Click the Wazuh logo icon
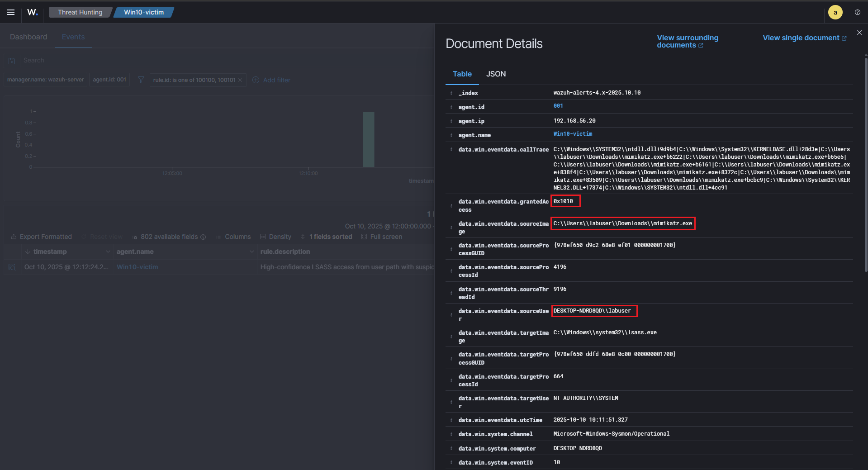868x470 pixels. pos(32,12)
